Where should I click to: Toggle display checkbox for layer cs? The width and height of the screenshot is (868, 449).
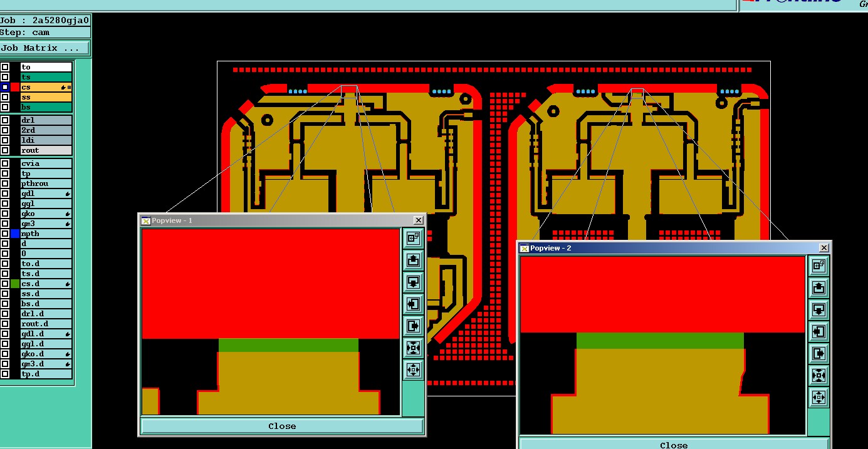coord(5,87)
